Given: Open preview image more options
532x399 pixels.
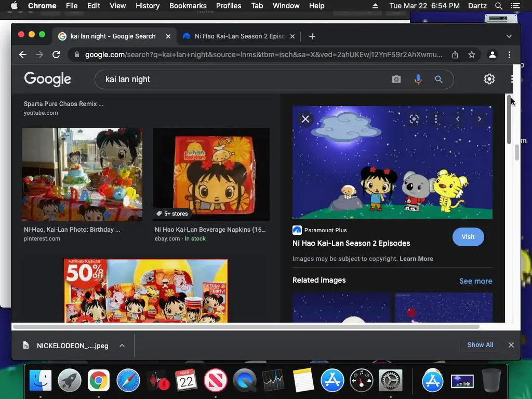Looking at the screenshot, I should coord(436,119).
